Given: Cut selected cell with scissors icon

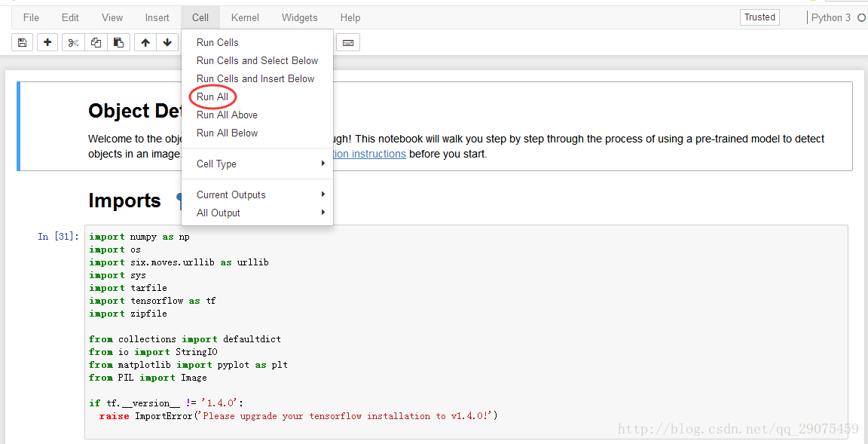Looking at the screenshot, I should click(73, 43).
